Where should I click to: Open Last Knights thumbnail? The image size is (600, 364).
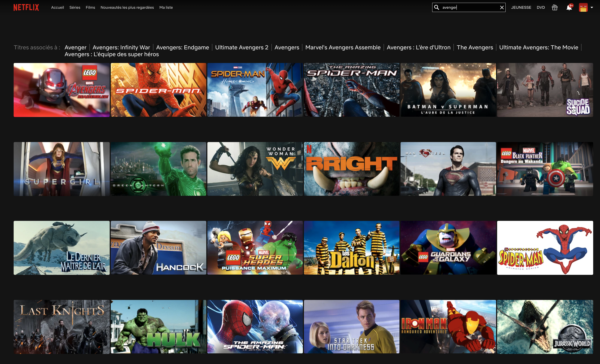[62, 327]
